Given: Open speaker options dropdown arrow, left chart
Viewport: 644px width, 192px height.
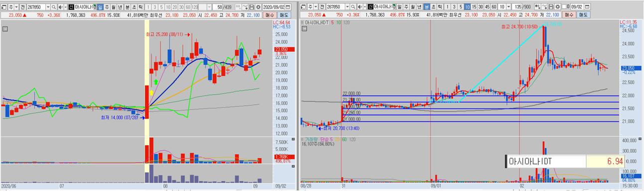Looking at the screenshot, I should tap(66, 7).
